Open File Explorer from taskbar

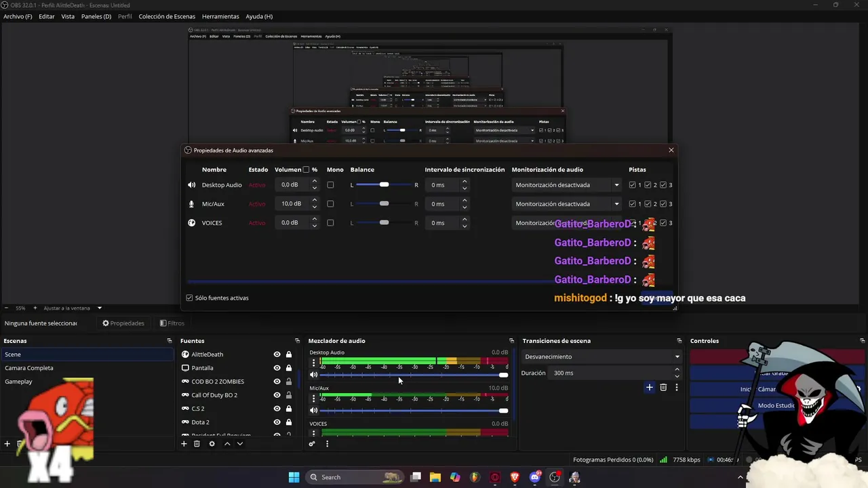435,477
